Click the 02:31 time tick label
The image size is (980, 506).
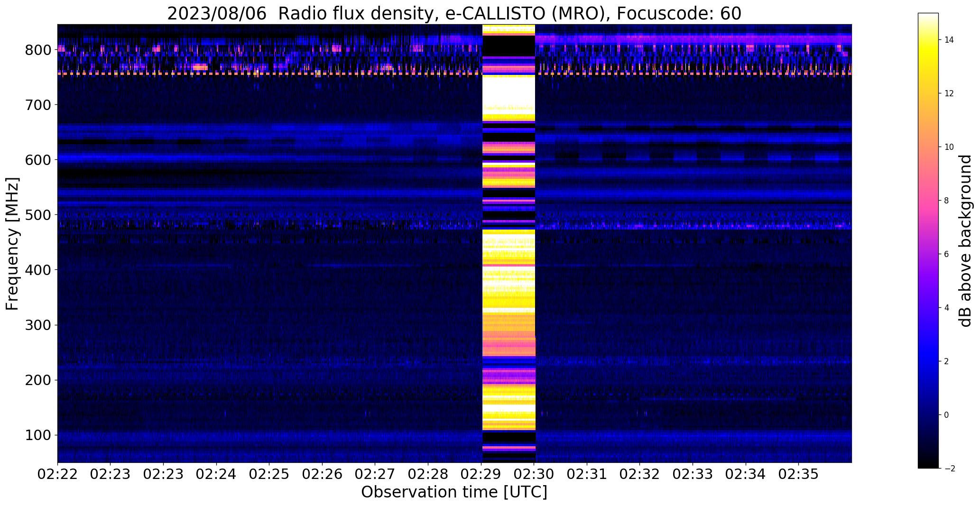587,474
